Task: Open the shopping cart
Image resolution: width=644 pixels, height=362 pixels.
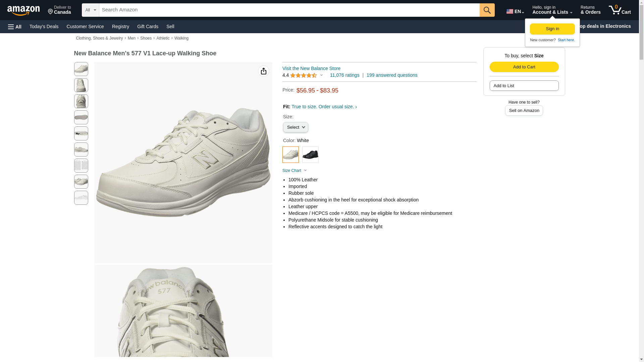Action: point(620,10)
